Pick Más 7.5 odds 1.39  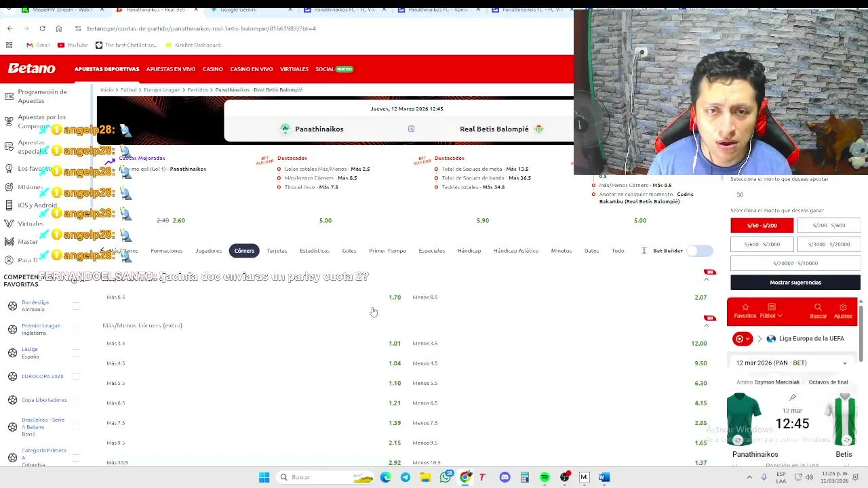(395, 423)
